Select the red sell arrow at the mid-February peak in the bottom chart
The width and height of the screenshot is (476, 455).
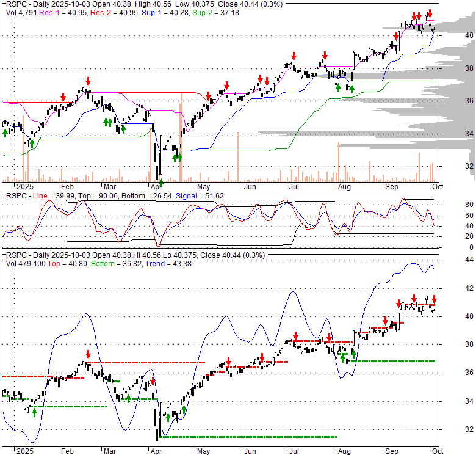click(88, 354)
